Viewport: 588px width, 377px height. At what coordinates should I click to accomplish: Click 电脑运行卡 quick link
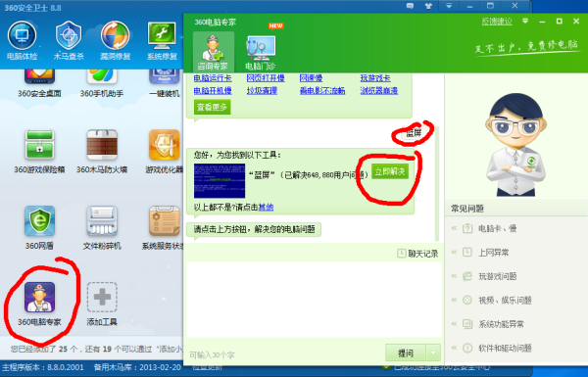(x=213, y=78)
